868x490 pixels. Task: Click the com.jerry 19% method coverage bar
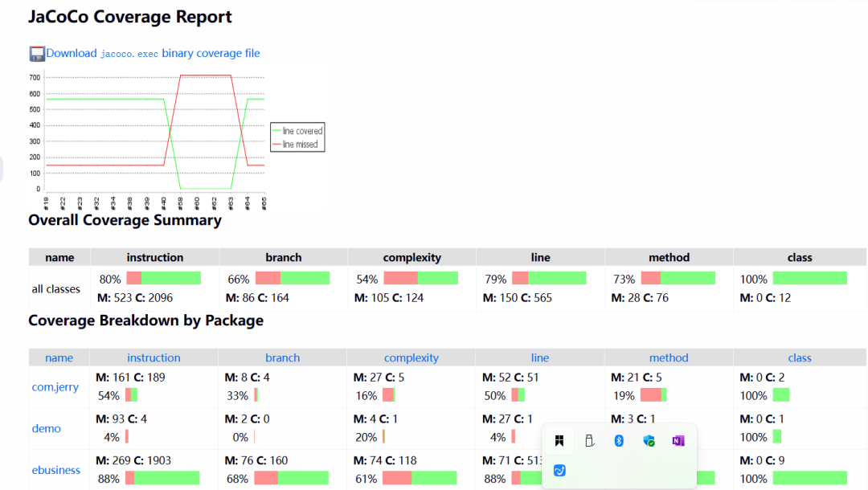(653, 395)
